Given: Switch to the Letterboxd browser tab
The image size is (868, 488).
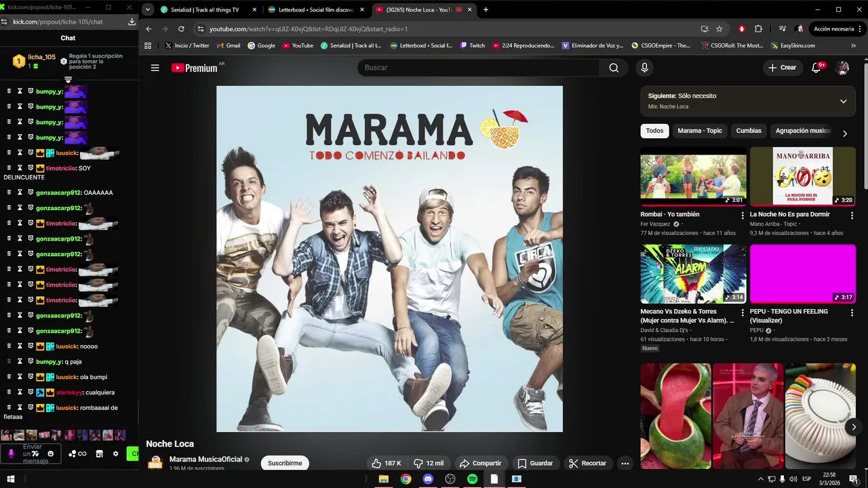Looking at the screenshot, I should click(316, 9).
